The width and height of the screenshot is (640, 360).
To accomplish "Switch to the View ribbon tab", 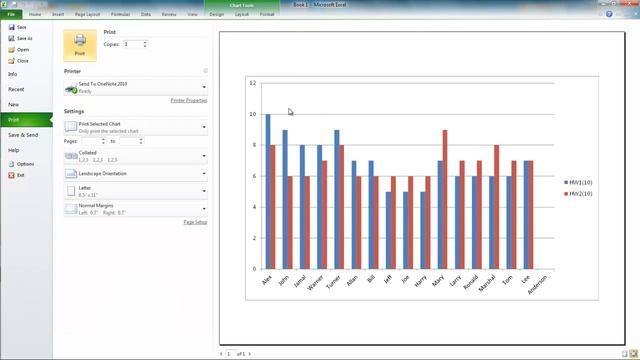I will pos(192,14).
